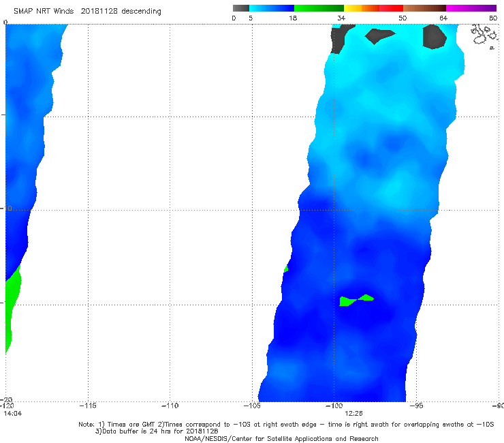This screenshot has width=504, height=443.
Task: Click the '-105' longitude axis label
Action: [252, 406]
